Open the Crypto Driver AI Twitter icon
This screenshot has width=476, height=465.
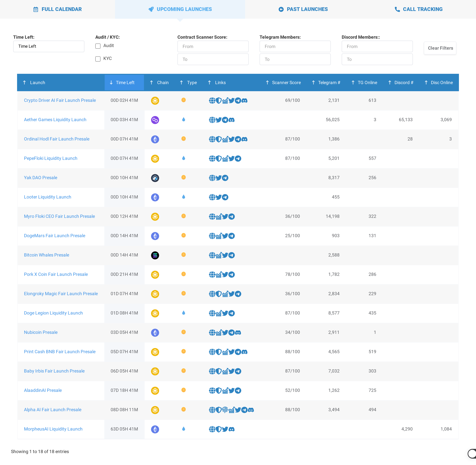(x=231, y=101)
